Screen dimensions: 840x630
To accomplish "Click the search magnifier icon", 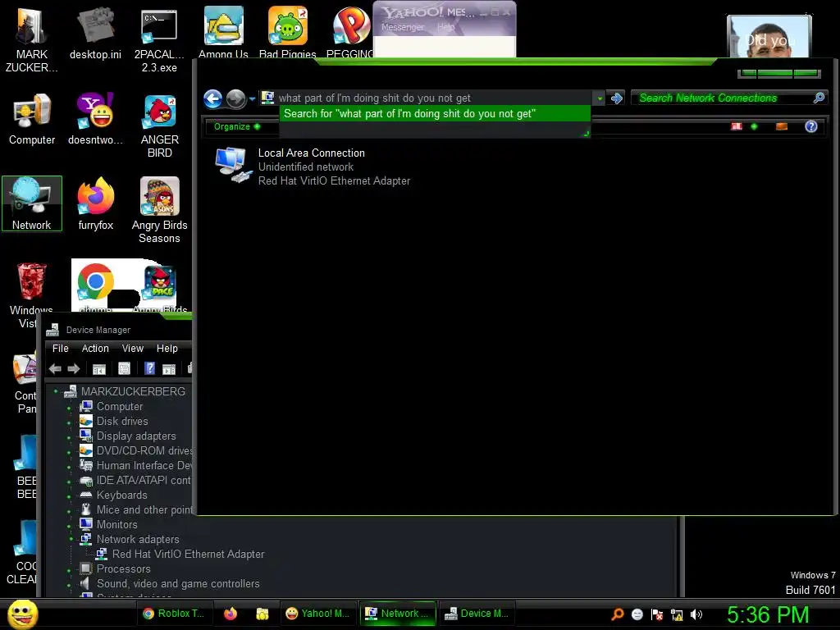I will 819,98.
